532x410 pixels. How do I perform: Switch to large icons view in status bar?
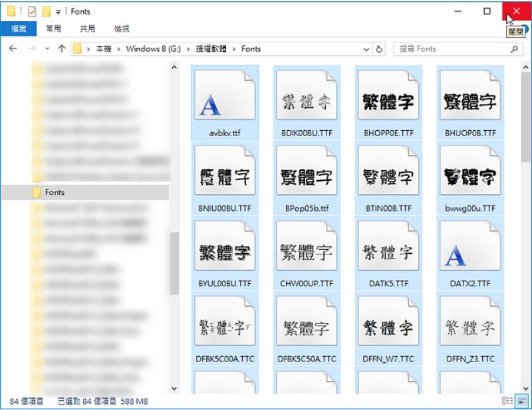pyautogui.click(x=521, y=401)
